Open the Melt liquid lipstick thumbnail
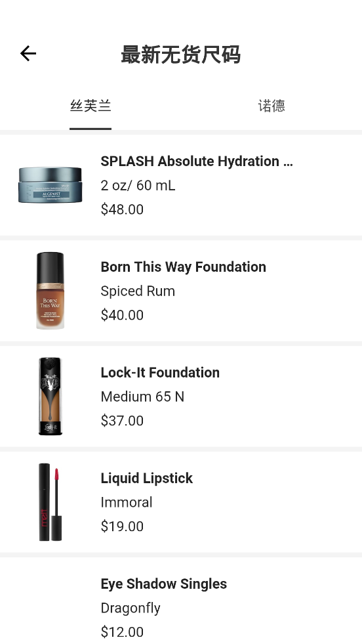 50,502
